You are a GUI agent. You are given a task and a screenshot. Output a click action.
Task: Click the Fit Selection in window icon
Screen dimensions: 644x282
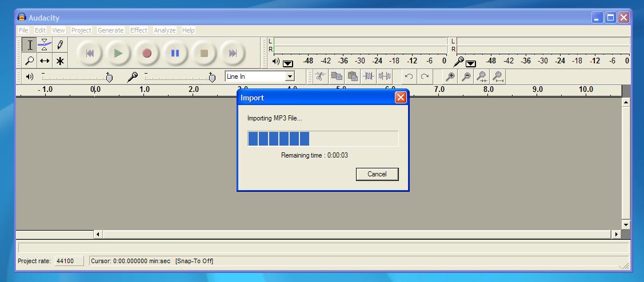(x=482, y=76)
